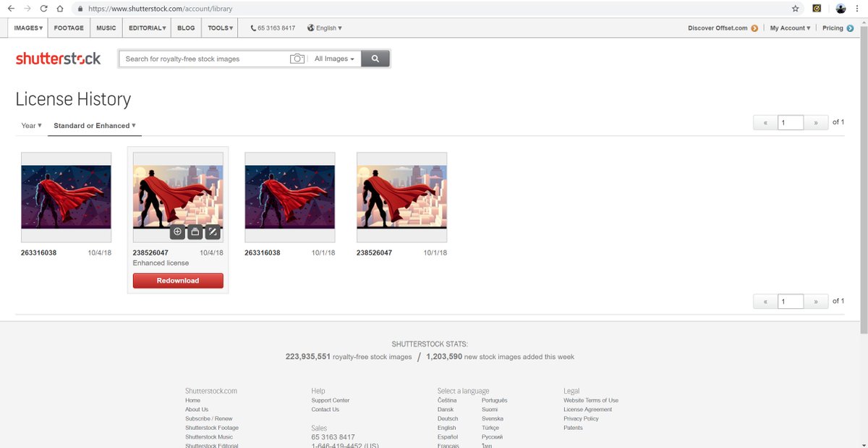This screenshot has width=868, height=448.
Task: Open thumbnail 238526047 dated 10/4/18
Action: click(x=178, y=197)
